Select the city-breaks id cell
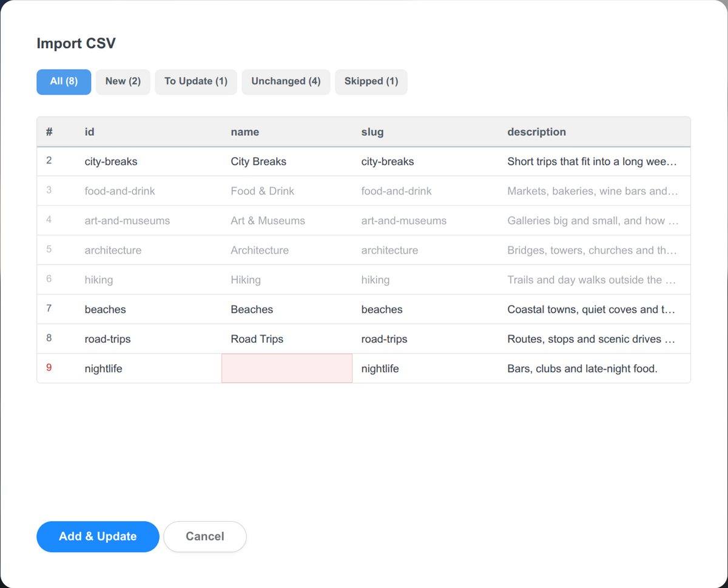Viewport: 728px width, 588px height. [149, 161]
